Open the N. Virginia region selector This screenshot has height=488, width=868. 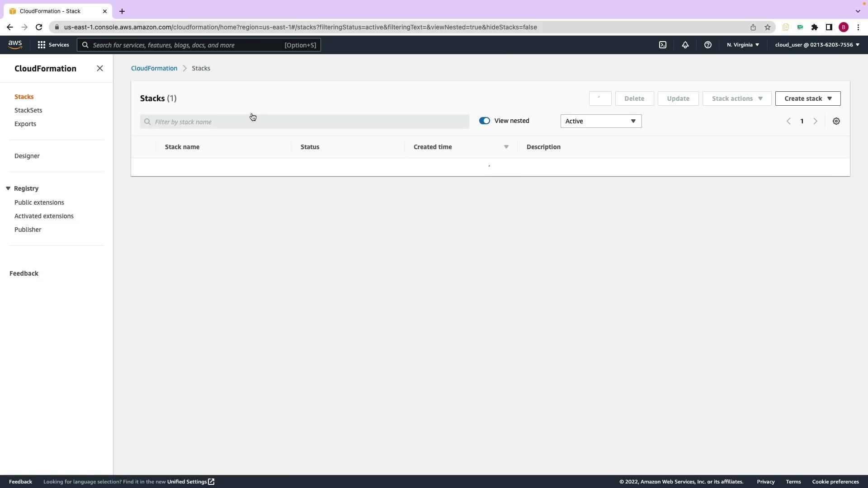point(743,45)
